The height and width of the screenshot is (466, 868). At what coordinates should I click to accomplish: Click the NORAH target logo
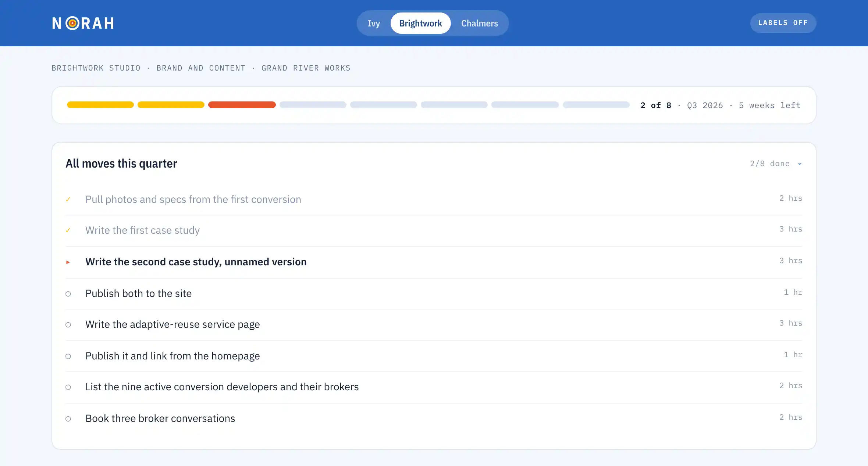[83, 23]
